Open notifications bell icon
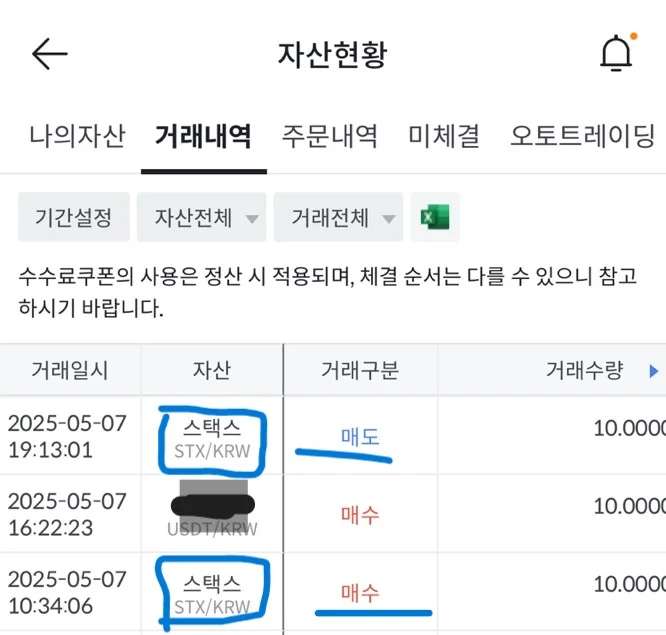Viewport: 666px width, 635px height. tap(616, 54)
